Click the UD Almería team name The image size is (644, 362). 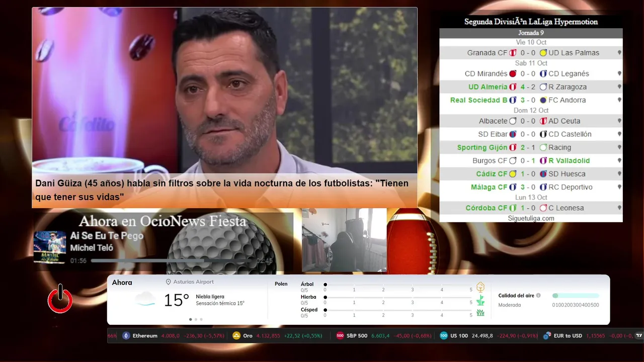488,87
